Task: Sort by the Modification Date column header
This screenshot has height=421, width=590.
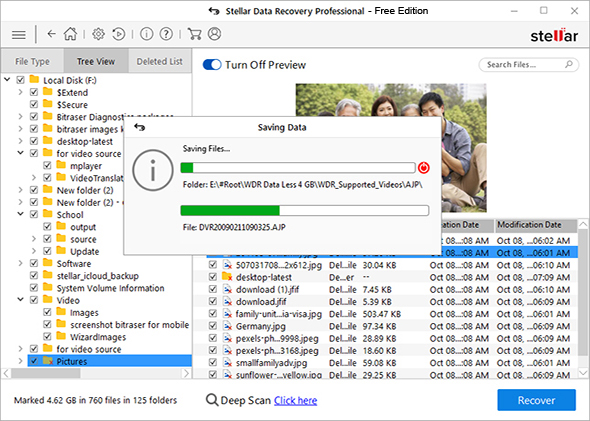Action: [x=535, y=225]
